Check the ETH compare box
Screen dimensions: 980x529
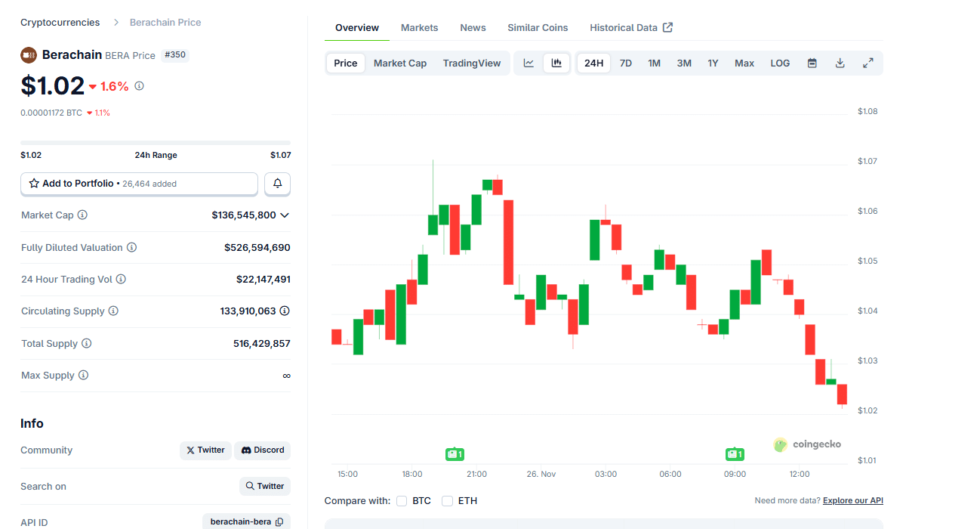447,501
